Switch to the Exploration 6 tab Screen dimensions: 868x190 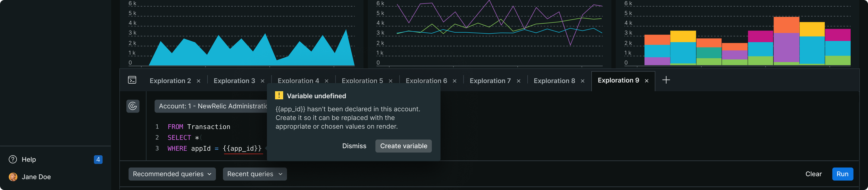pyautogui.click(x=426, y=81)
